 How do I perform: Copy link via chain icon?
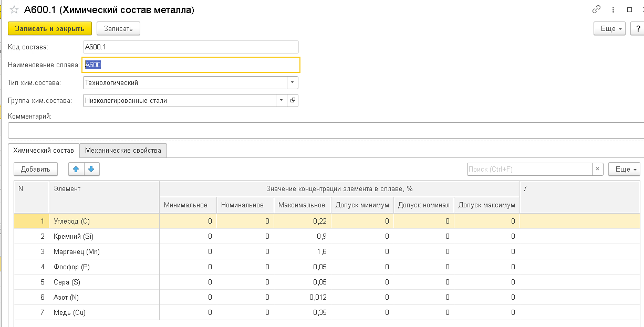[596, 9]
